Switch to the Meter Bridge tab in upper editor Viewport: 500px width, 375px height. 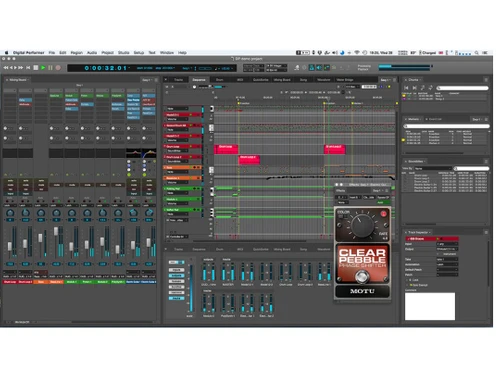point(345,80)
